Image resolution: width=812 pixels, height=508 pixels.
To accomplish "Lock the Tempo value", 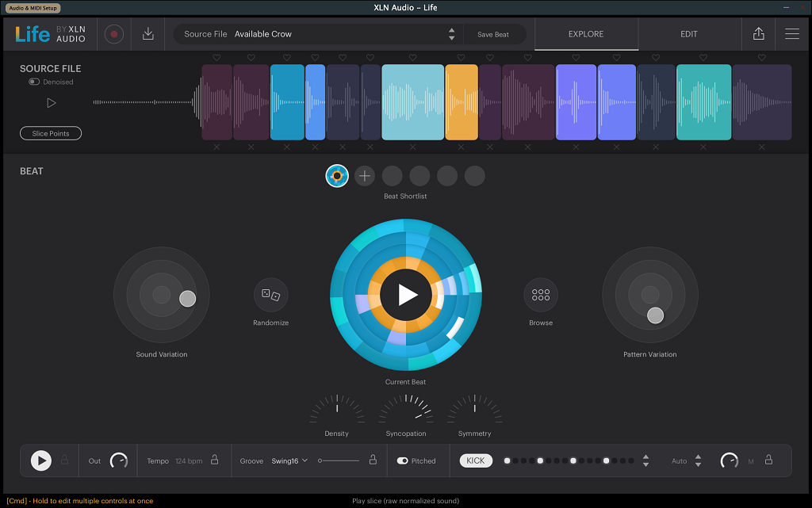I will click(x=214, y=460).
